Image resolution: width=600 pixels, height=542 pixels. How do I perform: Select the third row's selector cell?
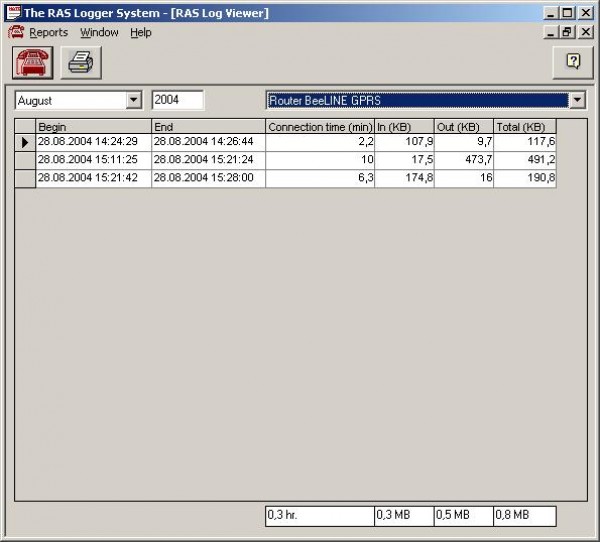[25, 178]
